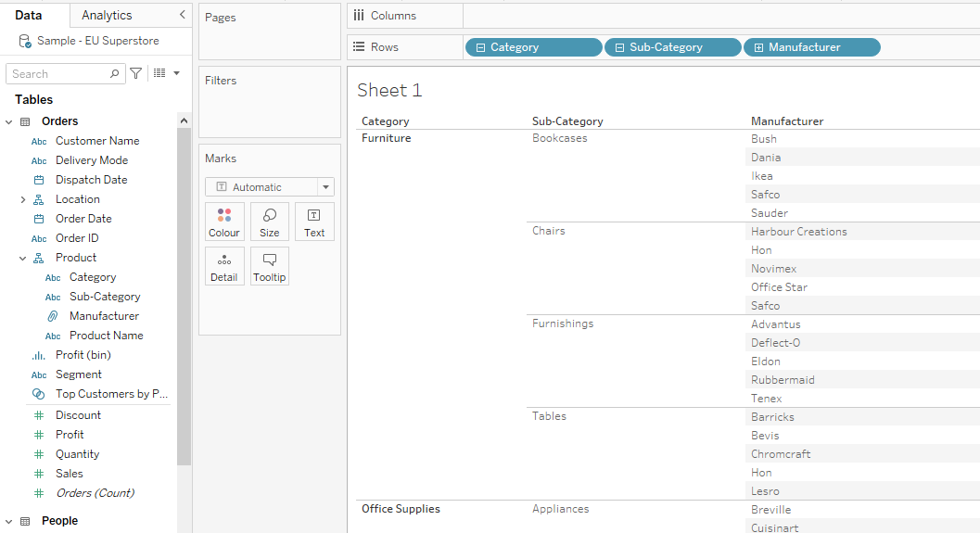Open the data pane view options arrow
The image size is (980, 533).
click(x=177, y=73)
